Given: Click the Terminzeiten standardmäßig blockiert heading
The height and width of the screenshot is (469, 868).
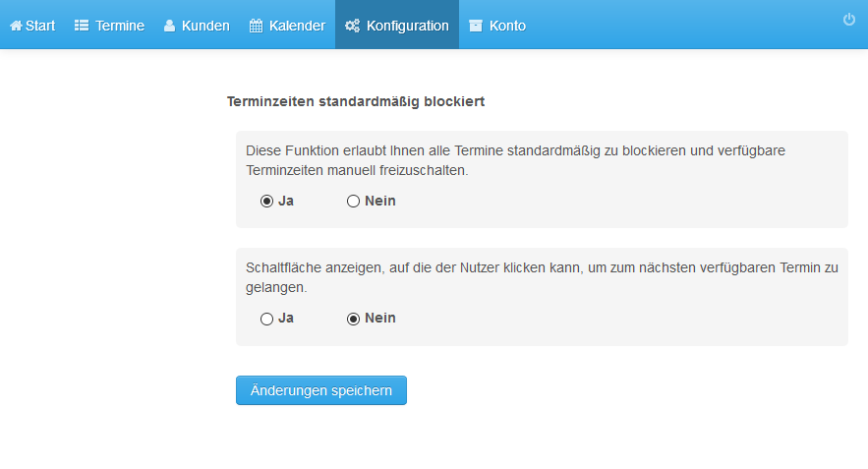Looking at the screenshot, I should tap(356, 102).
